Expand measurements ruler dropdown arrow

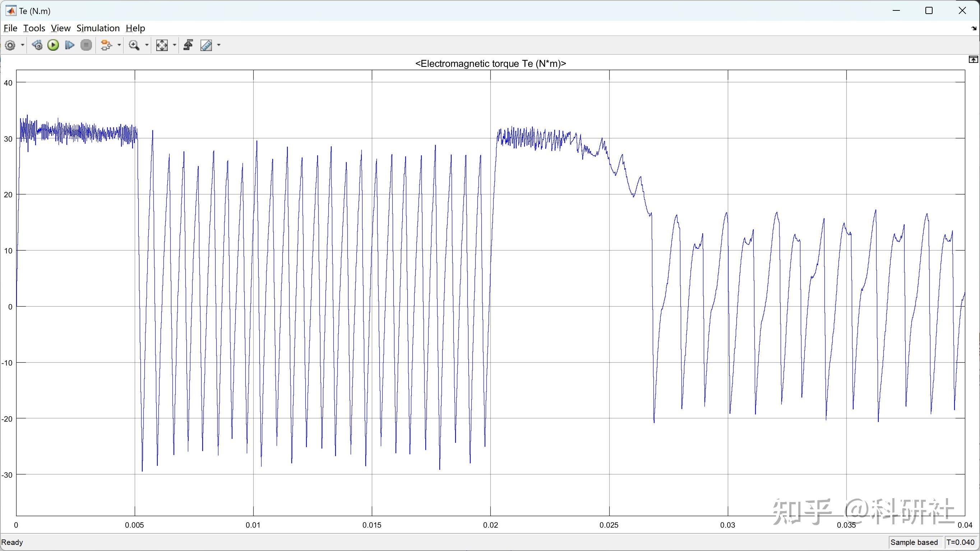pos(219,45)
